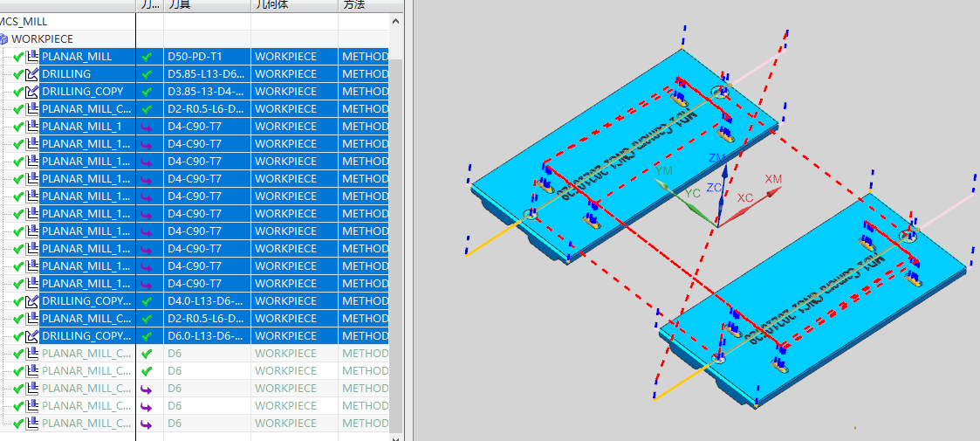
Task: Click the YM axis label in viewport
Action: click(664, 171)
